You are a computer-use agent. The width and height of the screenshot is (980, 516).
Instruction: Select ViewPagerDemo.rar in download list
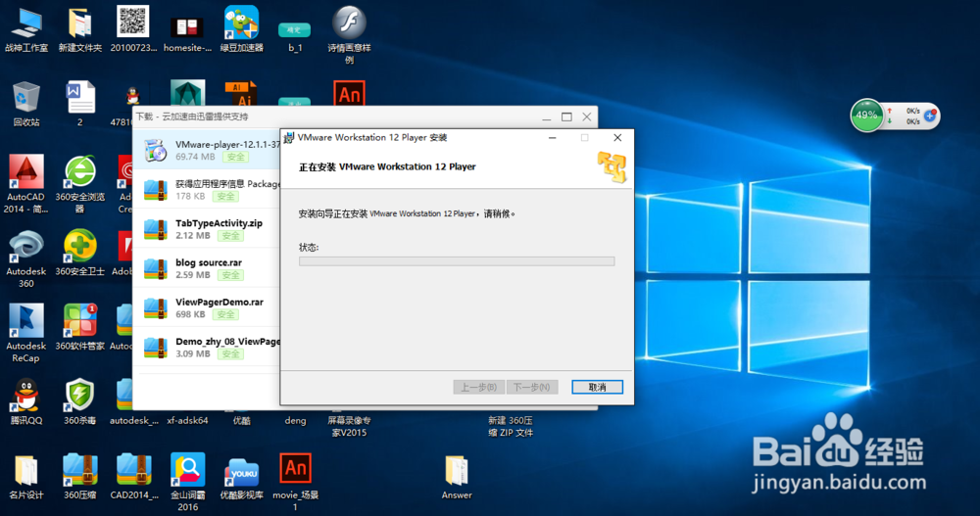click(x=208, y=307)
